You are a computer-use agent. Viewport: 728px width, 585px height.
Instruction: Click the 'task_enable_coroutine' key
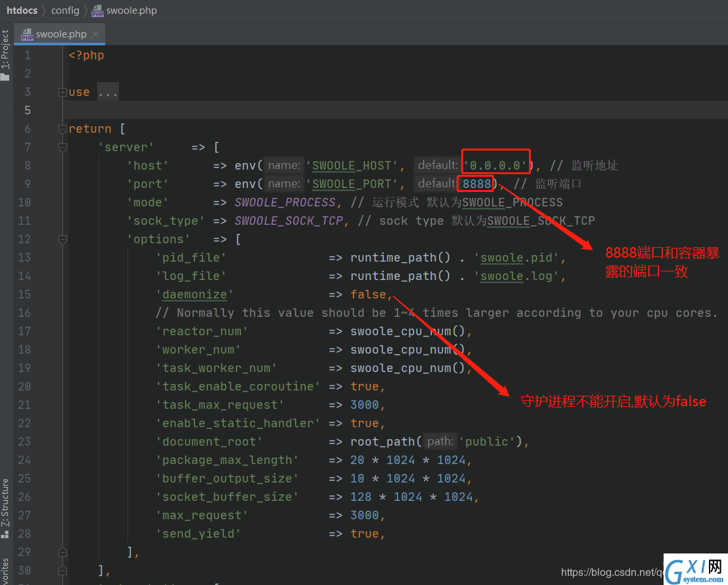(238, 386)
